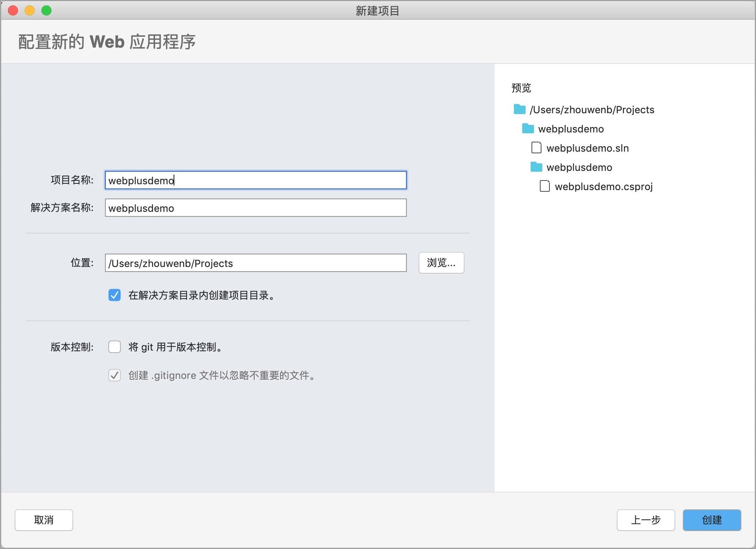This screenshot has width=756, height=549.
Task: Cancel the dialog with 取消 button
Action: coord(44,520)
